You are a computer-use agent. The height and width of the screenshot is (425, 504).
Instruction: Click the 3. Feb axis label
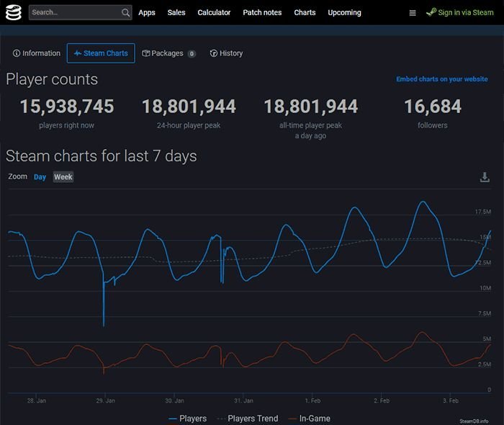coord(451,401)
